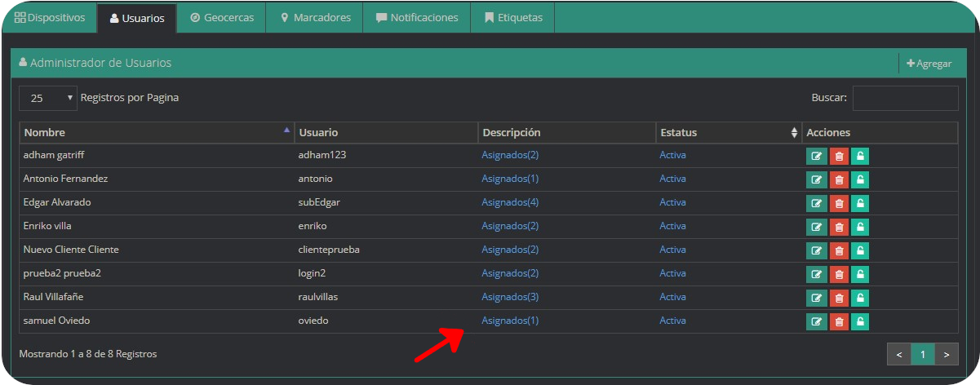
Task: Edit user prueba2 prueba2
Action: coord(816,274)
